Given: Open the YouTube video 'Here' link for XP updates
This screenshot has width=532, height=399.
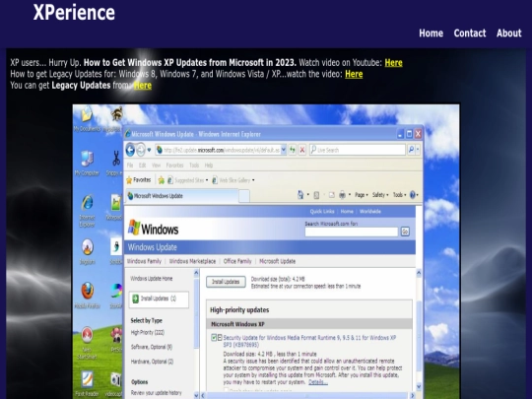Looking at the screenshot, I should [x=393, y=63].
